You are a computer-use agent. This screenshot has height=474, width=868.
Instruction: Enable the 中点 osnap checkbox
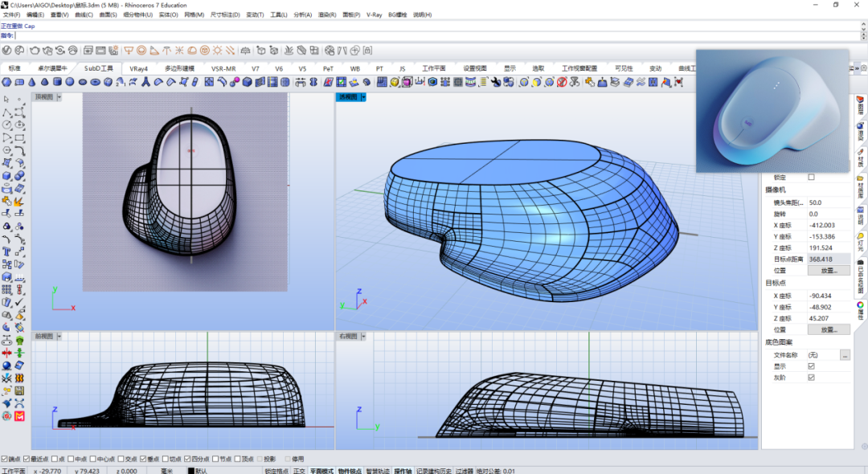[x=71, y=459]
